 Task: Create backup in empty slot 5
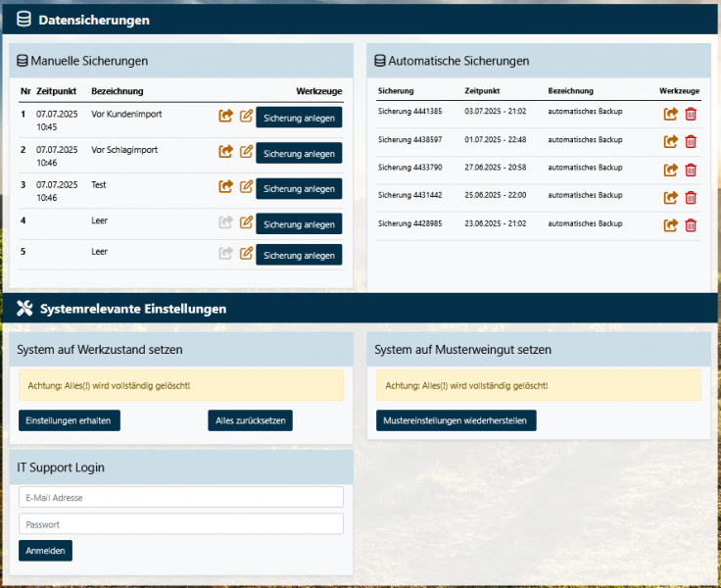click(299, 256)
